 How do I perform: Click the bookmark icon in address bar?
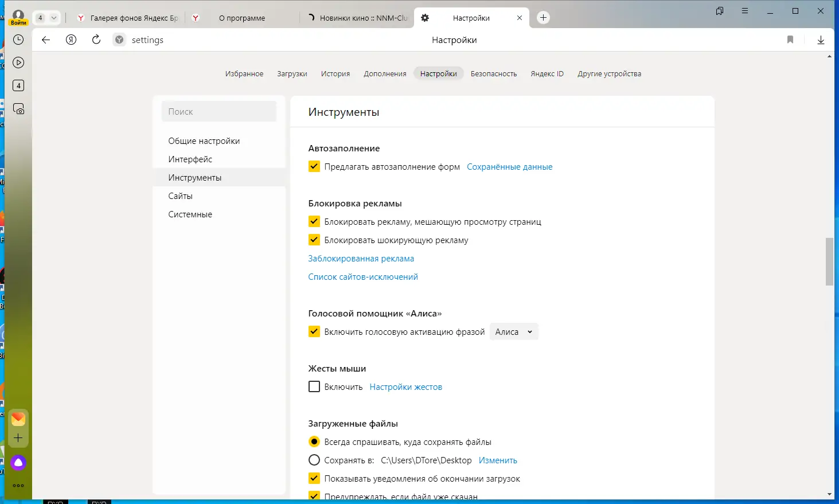coord(790,40)
